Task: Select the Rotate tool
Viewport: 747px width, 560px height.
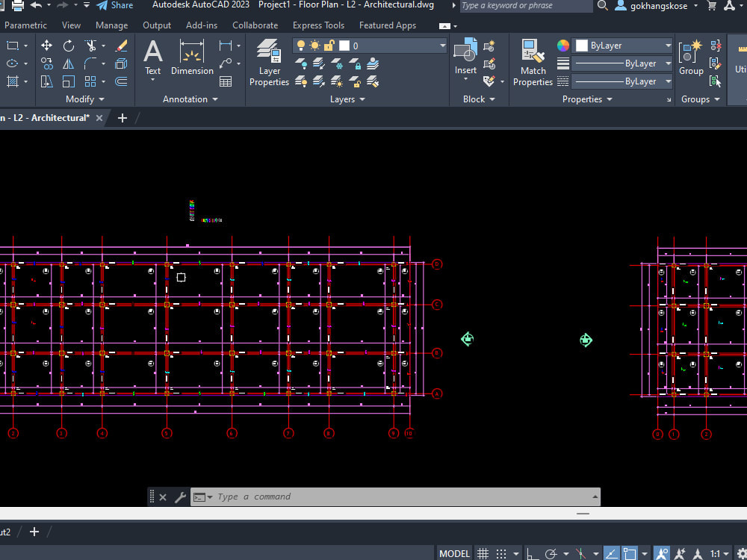Action: point(68,45)
